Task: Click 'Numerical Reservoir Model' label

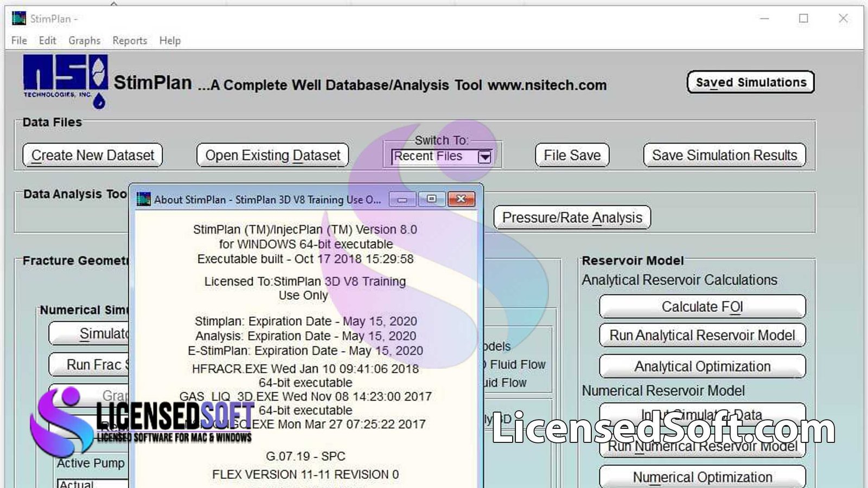Action: 663,391
